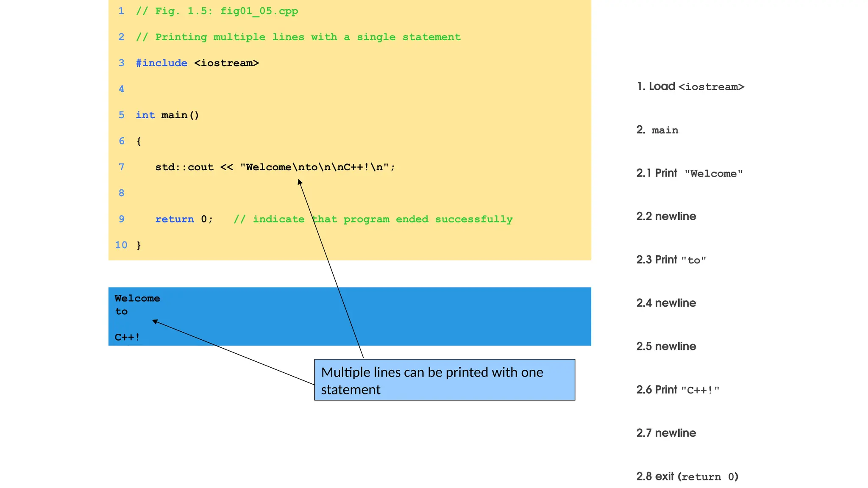
Task: Click step '2. main'
Action: 657,130
